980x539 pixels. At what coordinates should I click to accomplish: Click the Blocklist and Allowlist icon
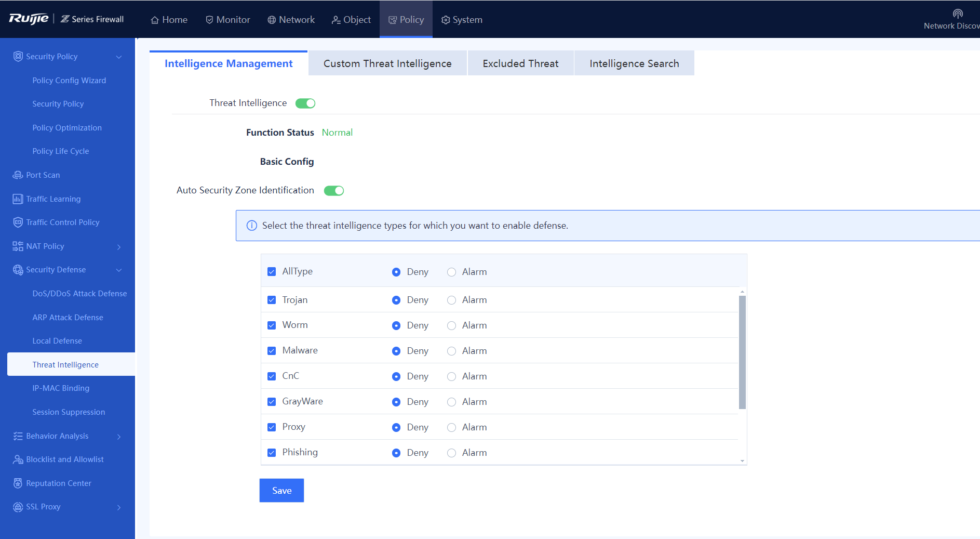(x=18, y=459)
